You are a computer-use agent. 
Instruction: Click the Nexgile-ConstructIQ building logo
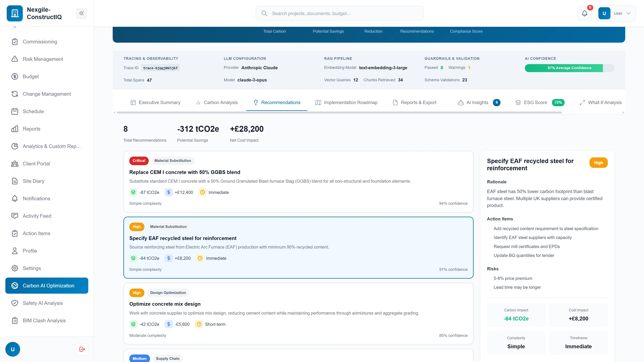pos(15,13)
